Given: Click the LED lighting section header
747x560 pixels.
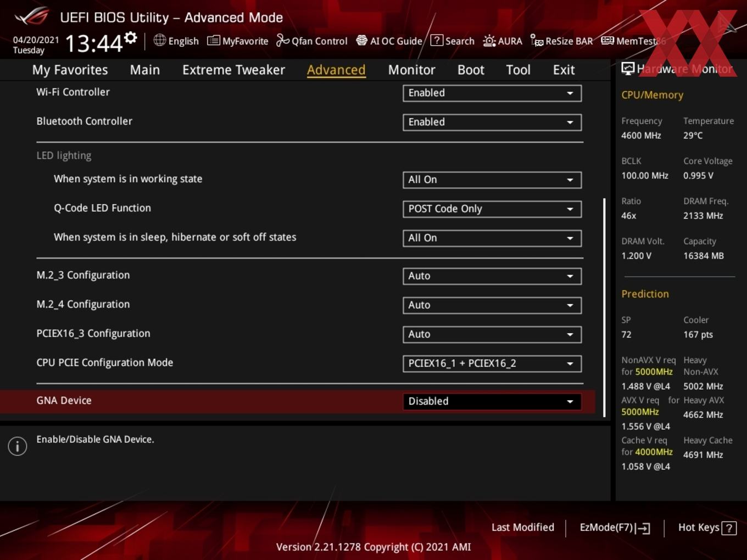Looking at the screenshot, I should 64,155.
